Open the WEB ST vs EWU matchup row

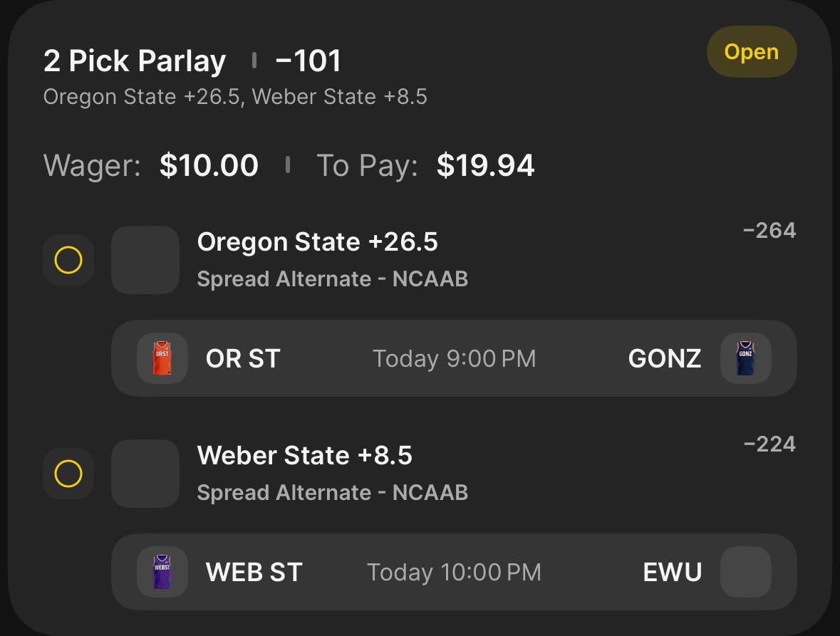454,572
